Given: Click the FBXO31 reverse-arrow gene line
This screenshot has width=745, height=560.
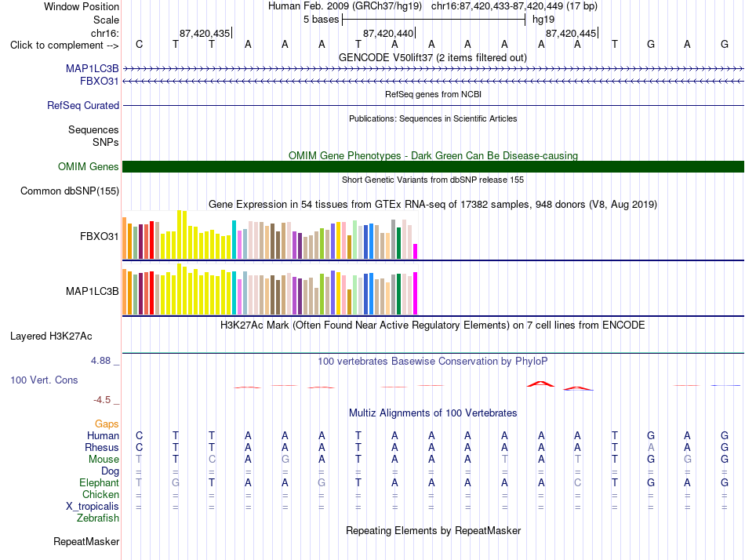Looking at the screenshot, I should (x=434, y=82).
